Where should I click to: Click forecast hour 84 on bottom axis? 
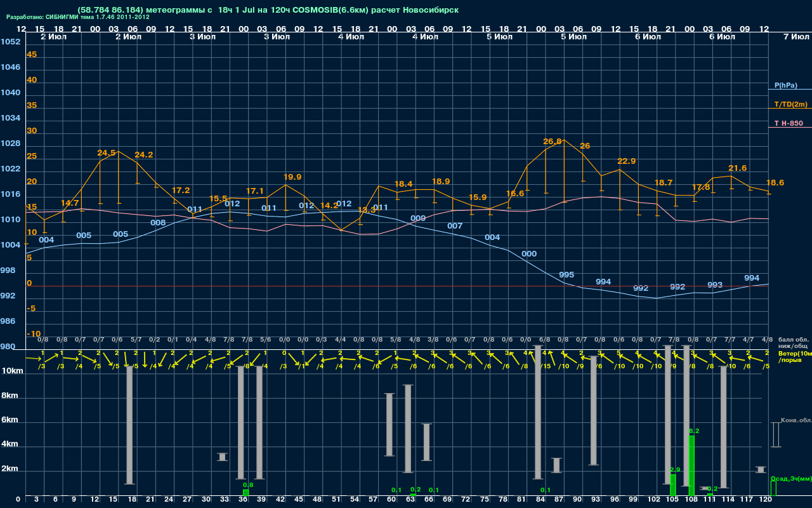[540, 500]
